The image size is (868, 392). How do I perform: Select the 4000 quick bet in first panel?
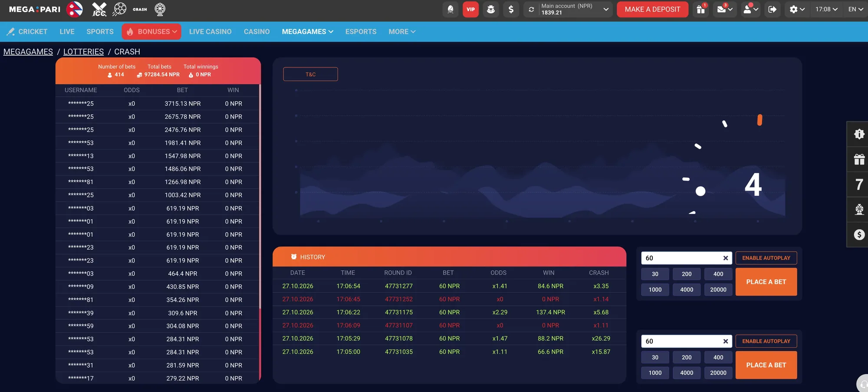tap(687, 290)
